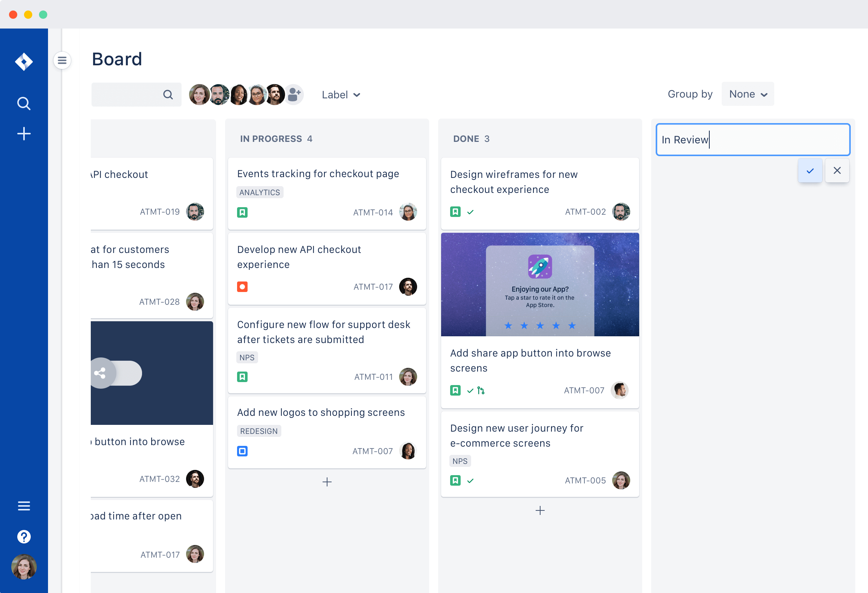Image resolution: width=868 pixels, height=593 pixels.
Task: Cancel the new column with X button
Action: point(837,171)
